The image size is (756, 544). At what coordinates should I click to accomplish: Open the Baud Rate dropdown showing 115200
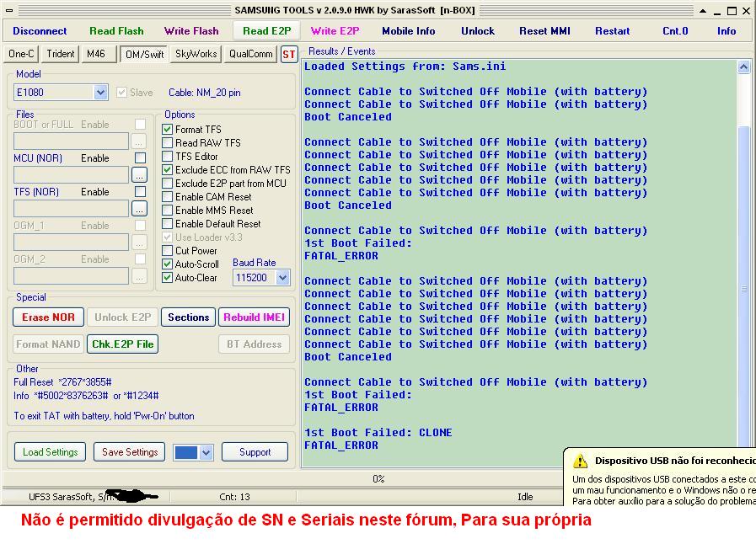282,278
